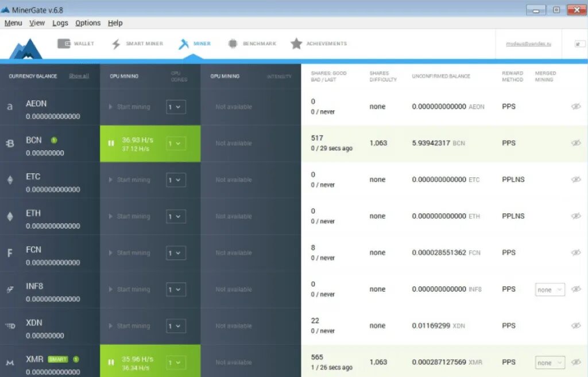This screenshot has height=377, width=588.
Task: Open XDN CPU cores dropdown
Action: (x=176, y=326)
